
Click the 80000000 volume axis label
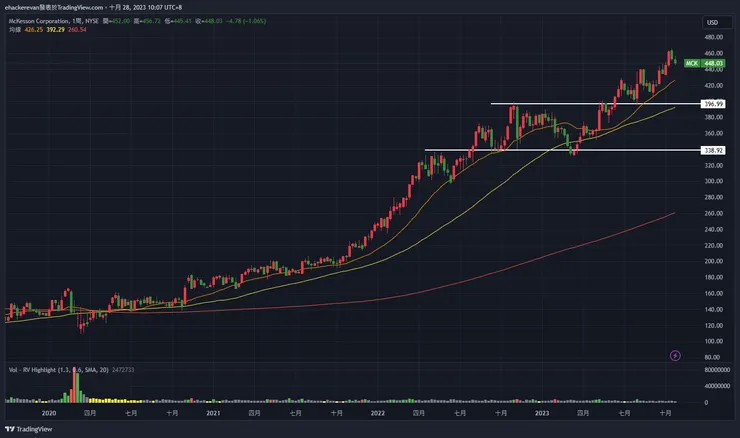click(717, 370)
